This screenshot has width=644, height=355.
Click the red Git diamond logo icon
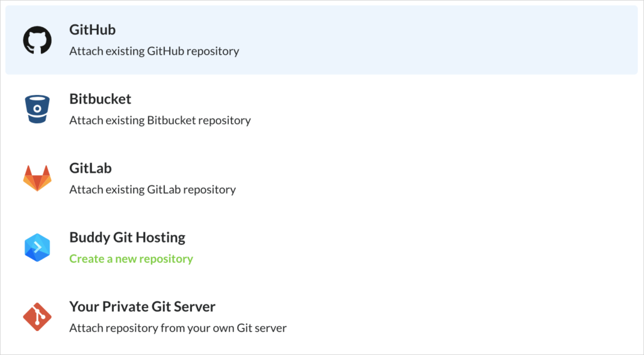point(37,317)
